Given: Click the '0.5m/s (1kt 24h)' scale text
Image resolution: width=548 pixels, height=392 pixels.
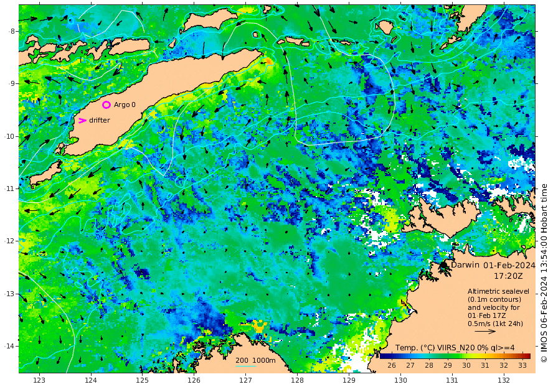Looking at the screenshot, I should tap(495, 324).
